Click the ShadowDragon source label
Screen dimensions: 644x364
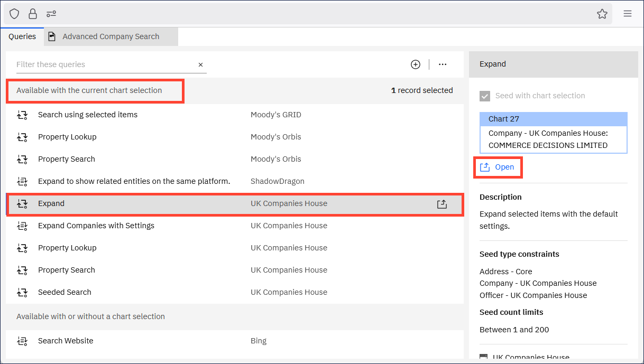click(278, 181)
